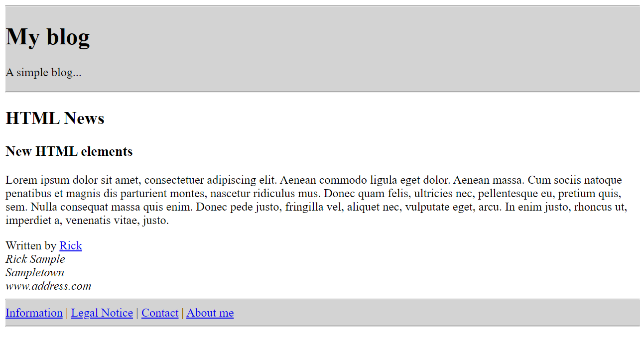Click the pipe separator after Information
This screenshot has height=337, width=644.
point(67,313)
